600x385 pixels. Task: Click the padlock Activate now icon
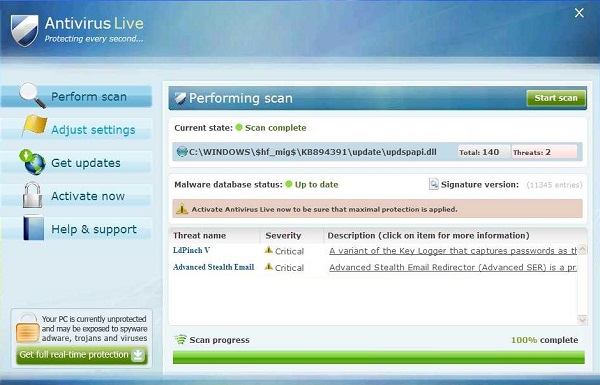point(33,195)
